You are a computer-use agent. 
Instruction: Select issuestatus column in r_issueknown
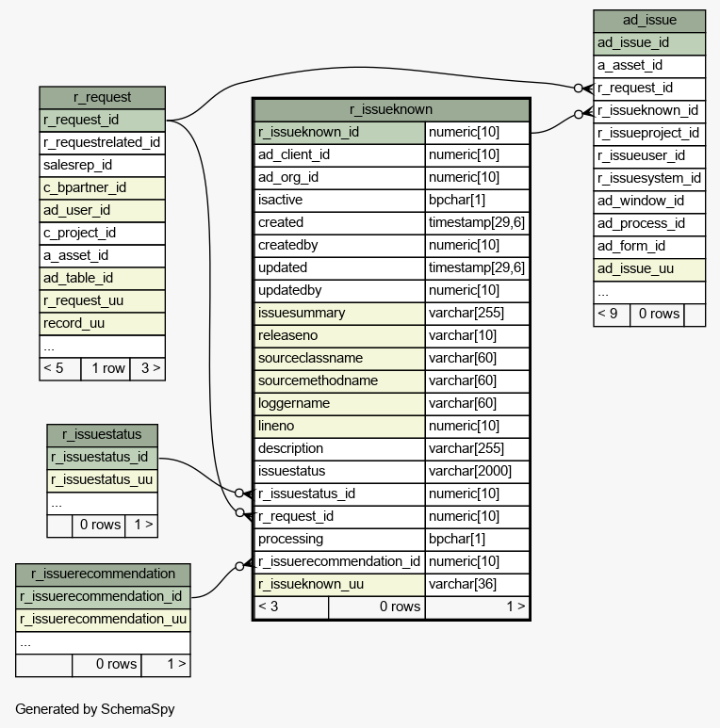(x=339, y=472)
